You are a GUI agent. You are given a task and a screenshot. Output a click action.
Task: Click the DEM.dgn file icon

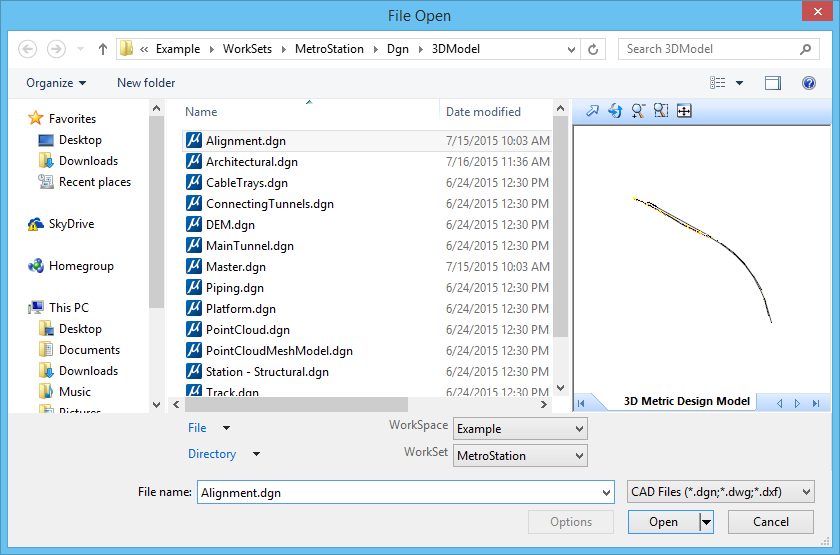(193, 224)
